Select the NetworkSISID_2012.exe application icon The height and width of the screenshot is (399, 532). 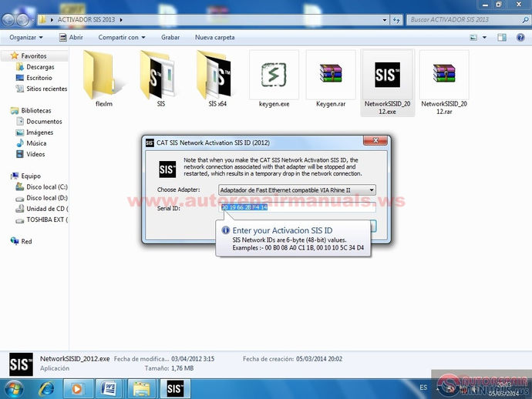[x=387, y=75]
